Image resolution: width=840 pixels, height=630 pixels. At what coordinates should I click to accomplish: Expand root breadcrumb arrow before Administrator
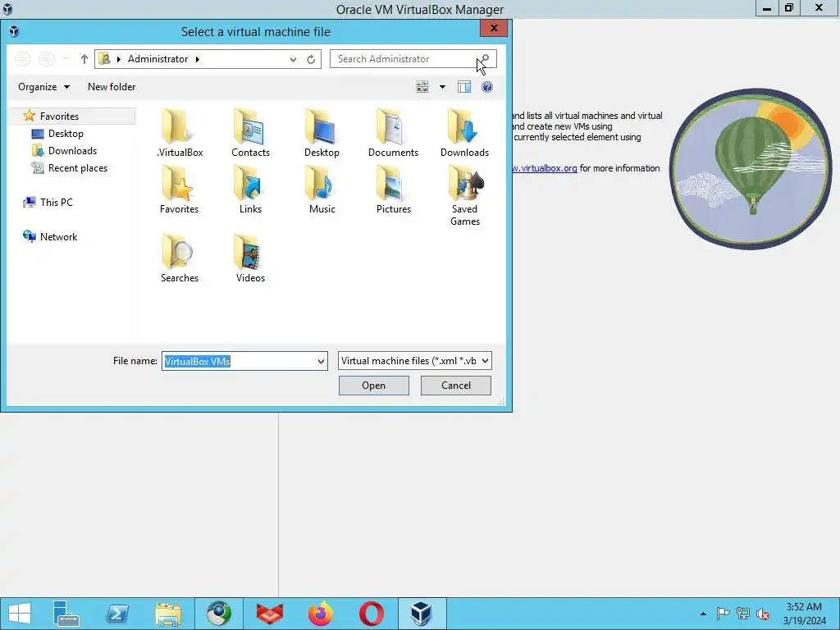[x=118, y=59]
